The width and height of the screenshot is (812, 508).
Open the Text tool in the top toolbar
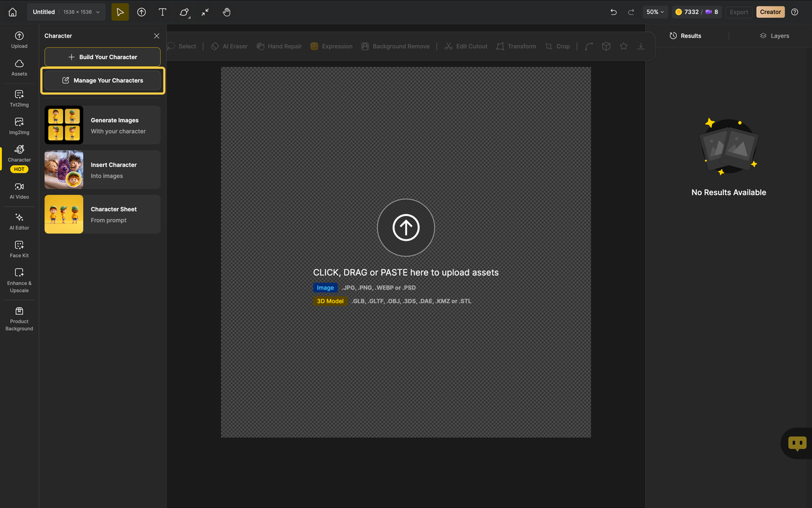pyautogui.click(x=162, y=12)
